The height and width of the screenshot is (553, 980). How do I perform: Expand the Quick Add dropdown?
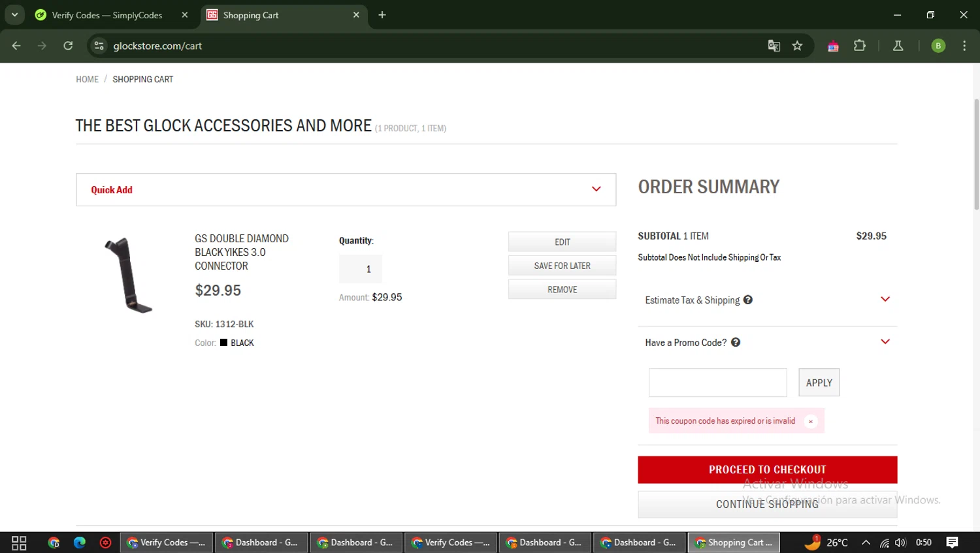point(596,189)
